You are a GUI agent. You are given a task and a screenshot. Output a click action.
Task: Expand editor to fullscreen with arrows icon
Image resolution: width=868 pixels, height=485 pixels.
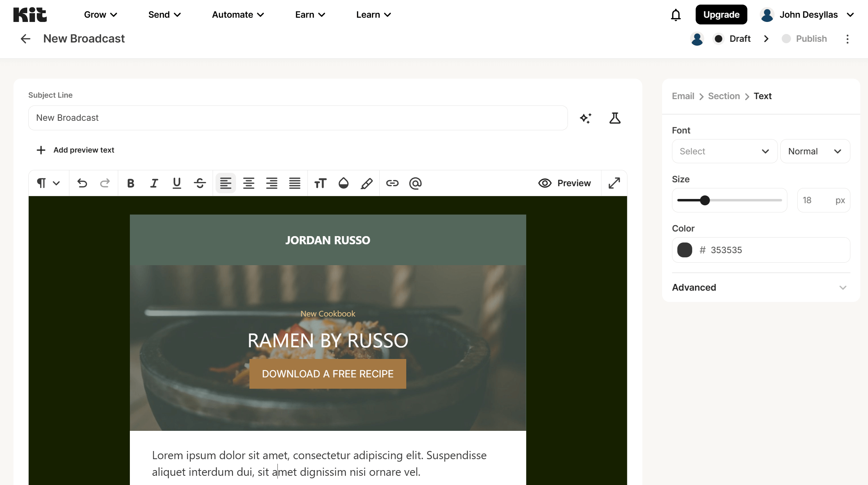pos(614,183)
